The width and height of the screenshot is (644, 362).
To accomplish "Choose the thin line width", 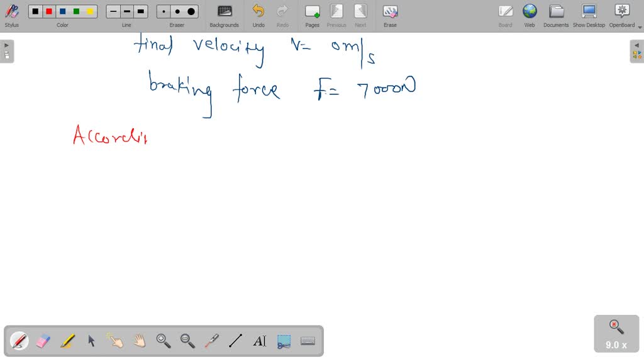I will coord(113,11).
